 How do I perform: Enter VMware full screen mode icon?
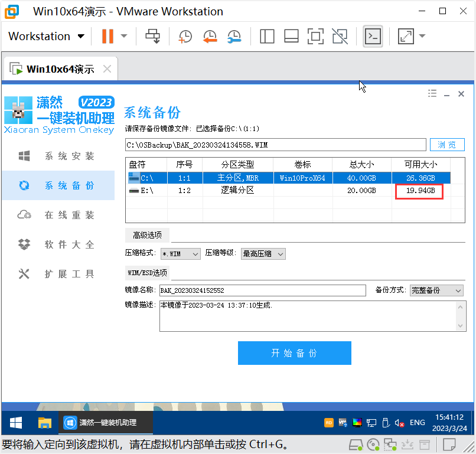pos(316,37)
